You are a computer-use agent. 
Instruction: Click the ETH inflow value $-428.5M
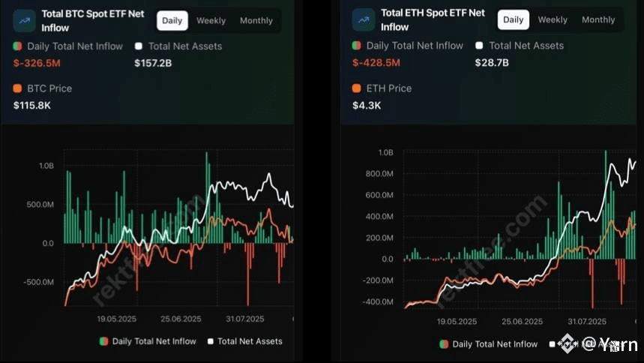tap(376, 63)
